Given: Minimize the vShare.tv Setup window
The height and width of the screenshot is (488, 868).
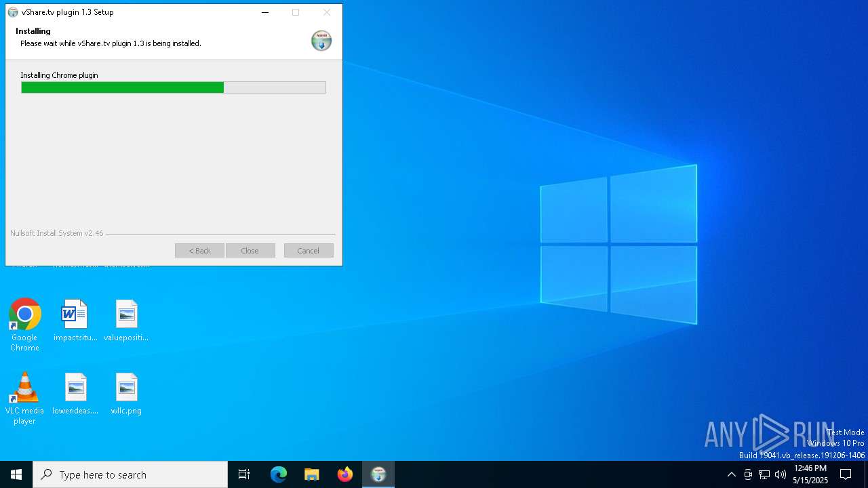Looking at the screenshot, I should [x=265, y=12].
